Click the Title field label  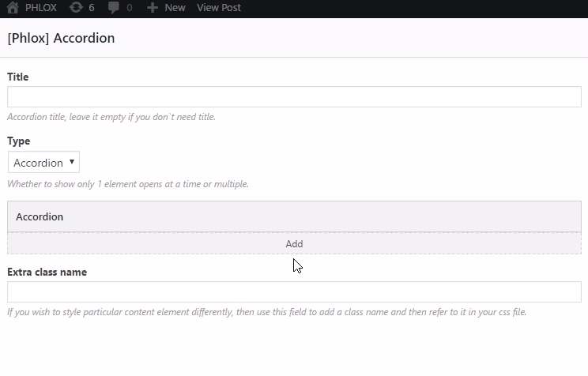pos(17,77)
